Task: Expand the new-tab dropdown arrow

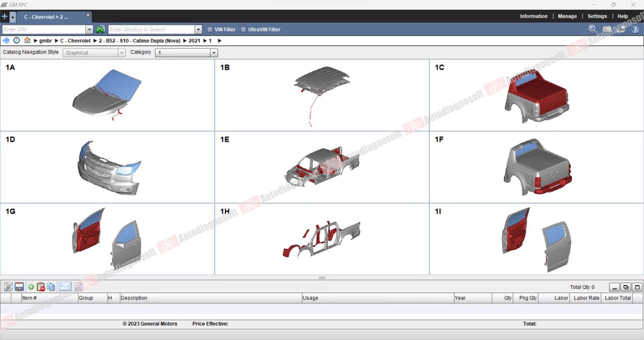Action: coord(13,17)
